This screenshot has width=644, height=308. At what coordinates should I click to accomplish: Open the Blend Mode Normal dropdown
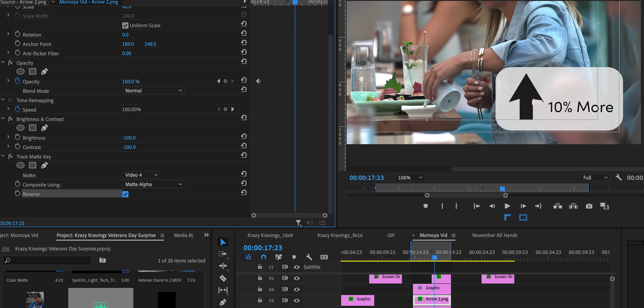tap(153, 91)
